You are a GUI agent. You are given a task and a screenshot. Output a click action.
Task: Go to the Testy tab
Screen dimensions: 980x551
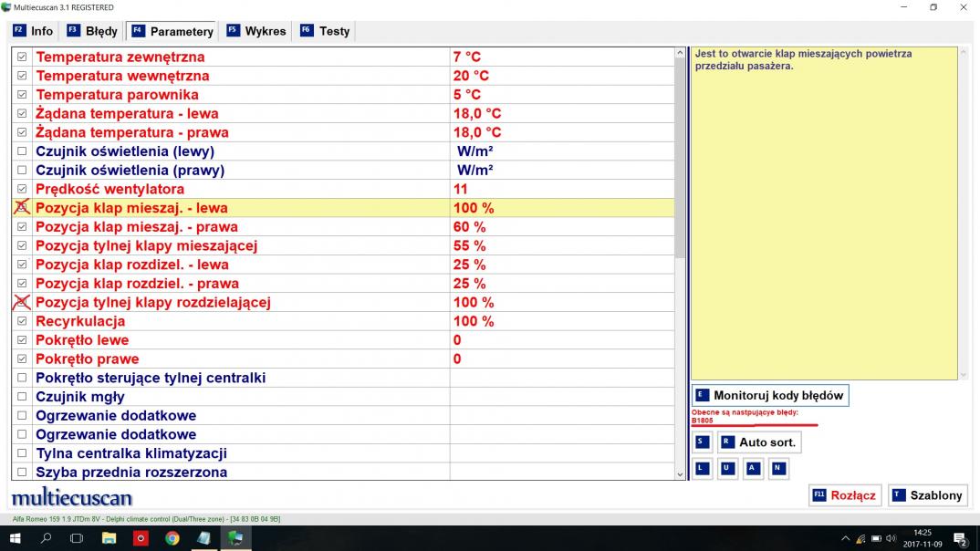coord(325,31)
